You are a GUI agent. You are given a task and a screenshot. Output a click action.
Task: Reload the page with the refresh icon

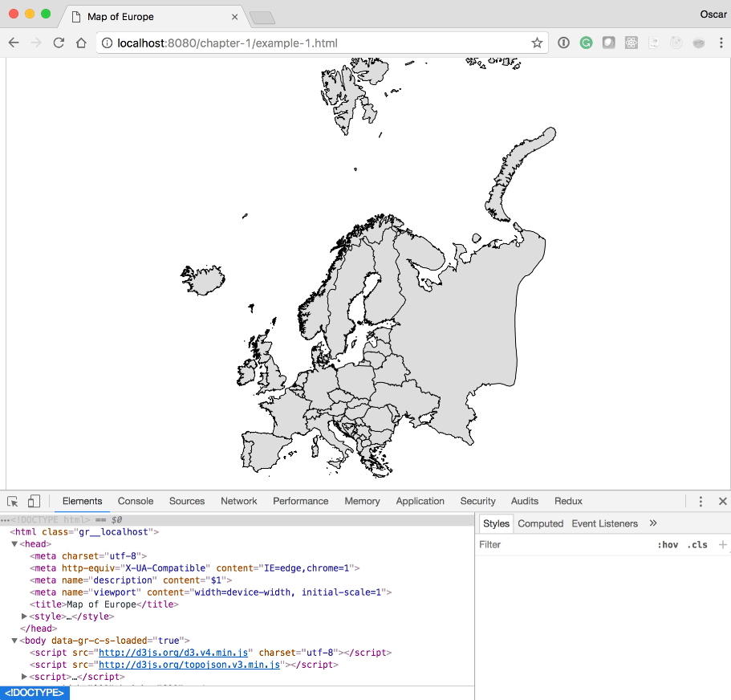[59, 43]
